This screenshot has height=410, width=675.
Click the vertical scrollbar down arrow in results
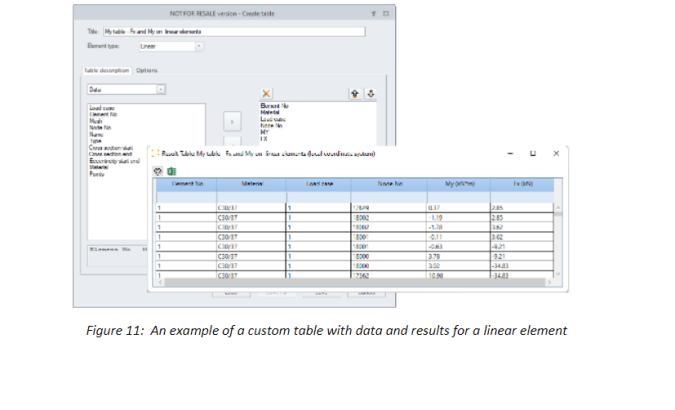pos(558,274)
